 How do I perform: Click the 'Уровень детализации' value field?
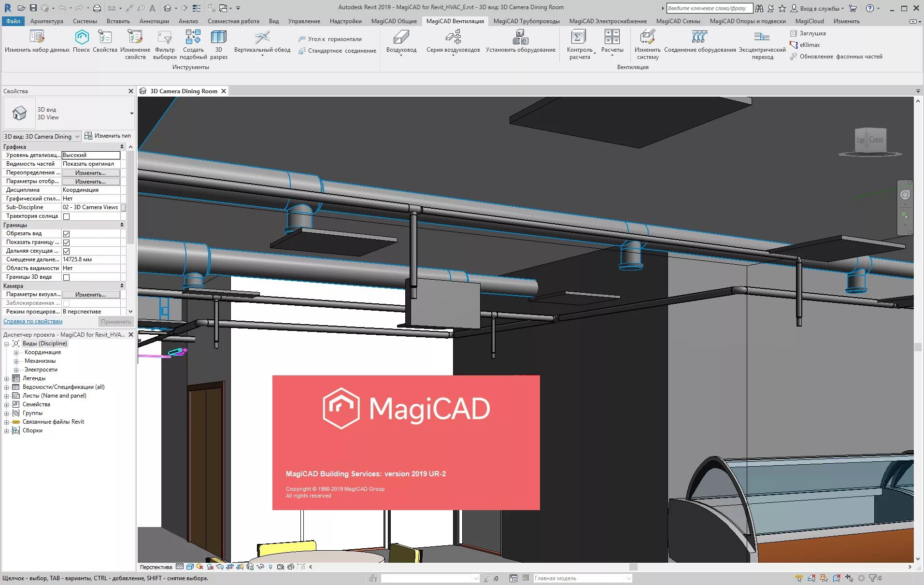[x=91, y=156]
